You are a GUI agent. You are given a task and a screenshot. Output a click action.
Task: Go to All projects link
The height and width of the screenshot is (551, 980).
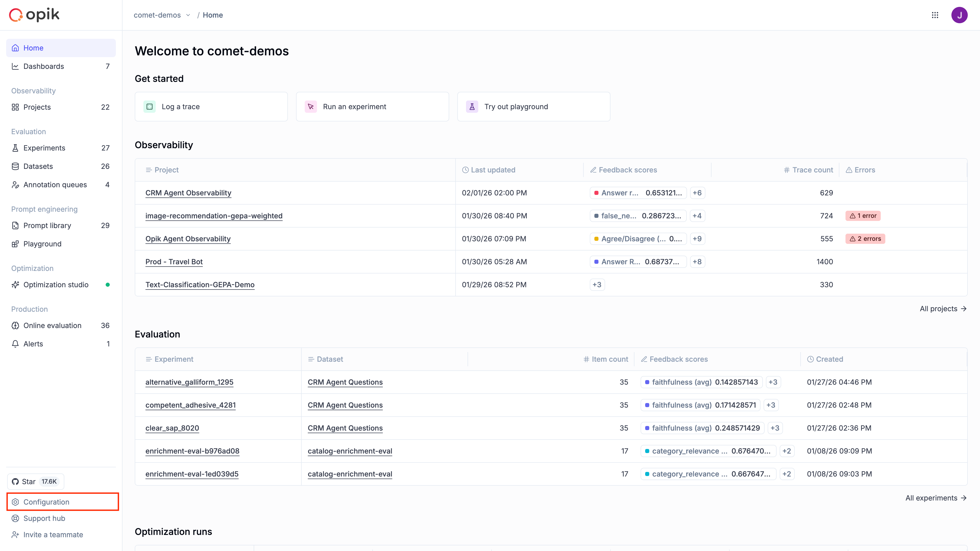click(943, 309)
